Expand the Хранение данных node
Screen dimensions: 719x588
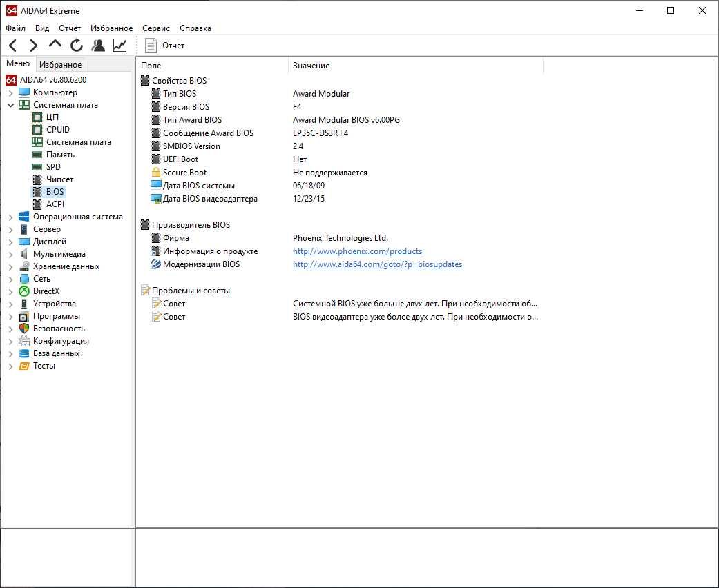(10, 266)
